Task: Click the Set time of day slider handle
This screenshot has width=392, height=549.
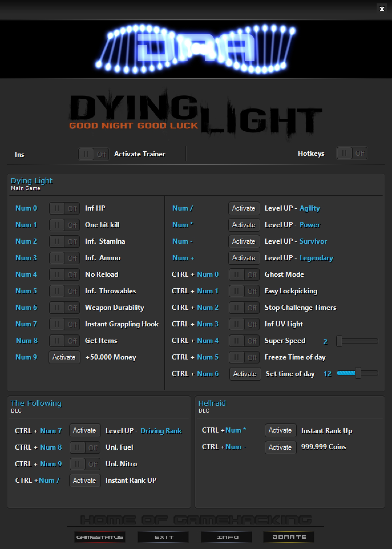Action: click(x=358, y=373)
